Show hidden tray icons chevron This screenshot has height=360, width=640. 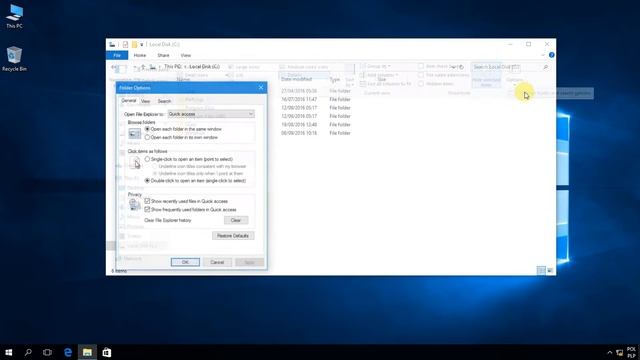609,352
